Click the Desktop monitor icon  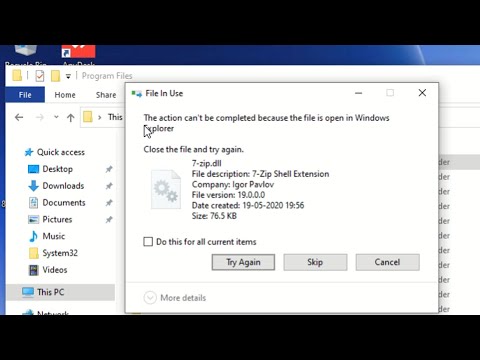coord(33,169)
